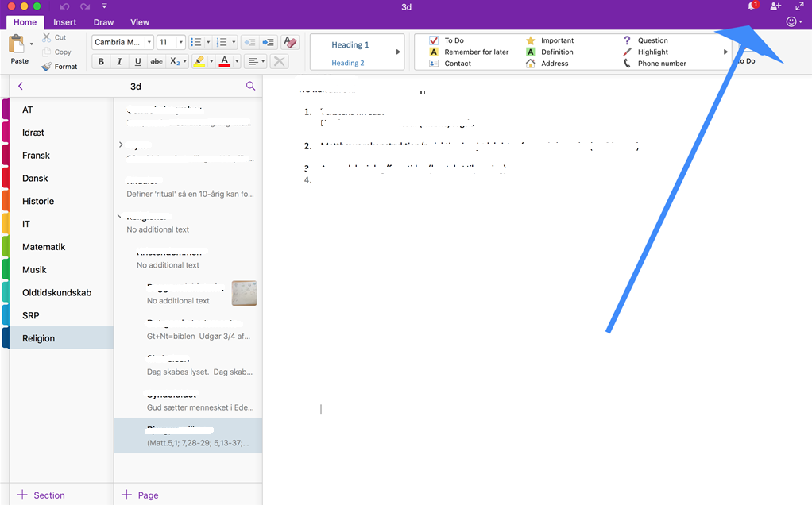Viewport: 812px width, 505px height.
Task: Open the subscript options dropdown
Action: coord(185,62)
